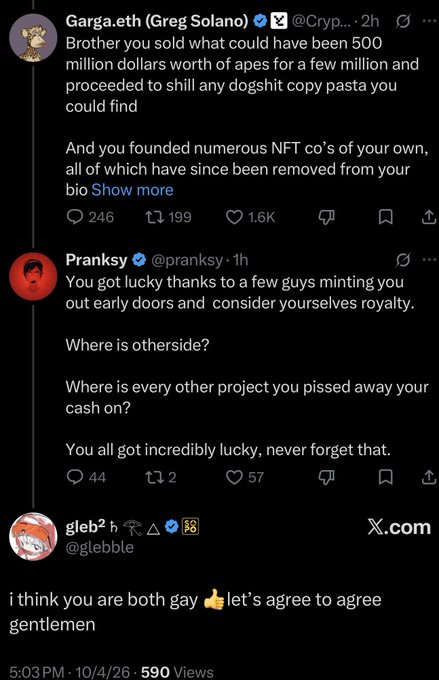Click Grok icon on Garga.eth's tweet

pos(402,21)
